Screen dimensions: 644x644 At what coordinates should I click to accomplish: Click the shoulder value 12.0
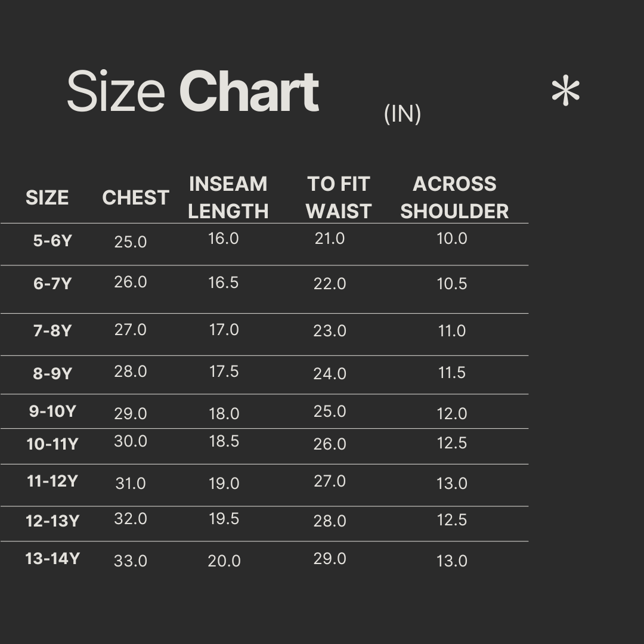point(452,414)
